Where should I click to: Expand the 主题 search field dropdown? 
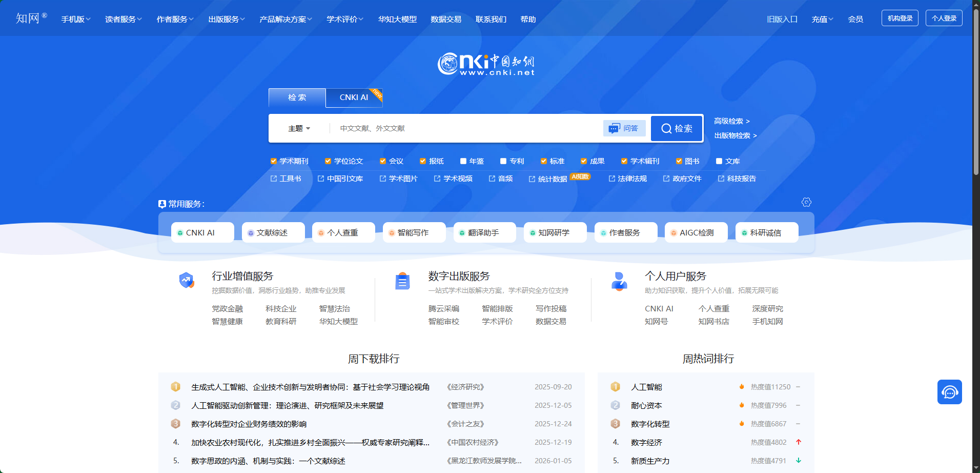point(299,128)
